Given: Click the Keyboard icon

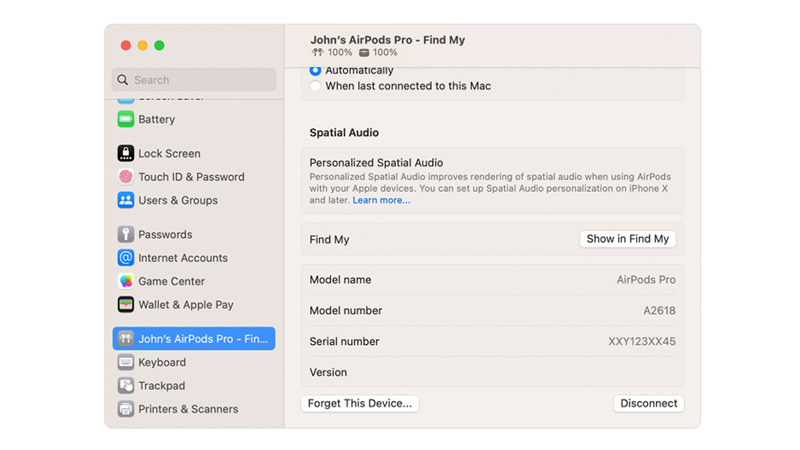Looking at the screenshot, I should tap(126, 362).
